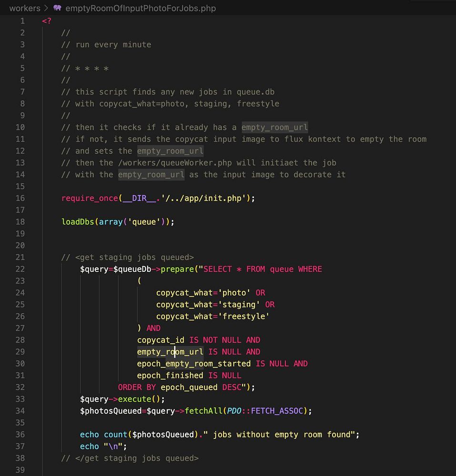Image resolution: width=456 pixels, height=476 pixels.
Task: Click copycat_what='photo' condition
Action: (203, 293)
